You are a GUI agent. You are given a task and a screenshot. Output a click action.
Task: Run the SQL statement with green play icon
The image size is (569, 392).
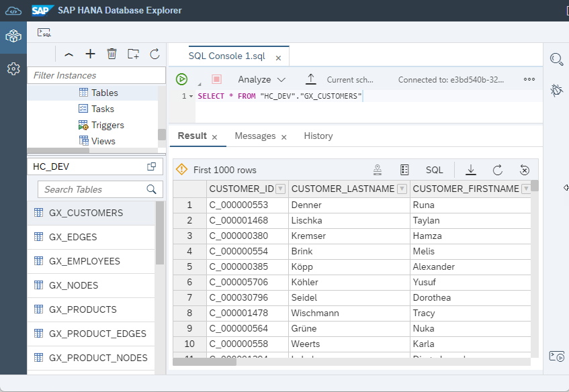[181, 79]
